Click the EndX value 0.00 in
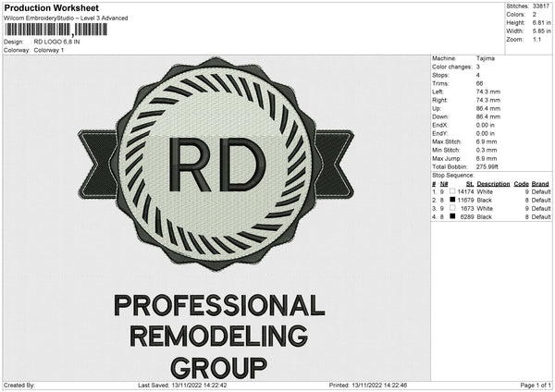Viewport: 555px width, 392px height. click(x=486, y=125)
